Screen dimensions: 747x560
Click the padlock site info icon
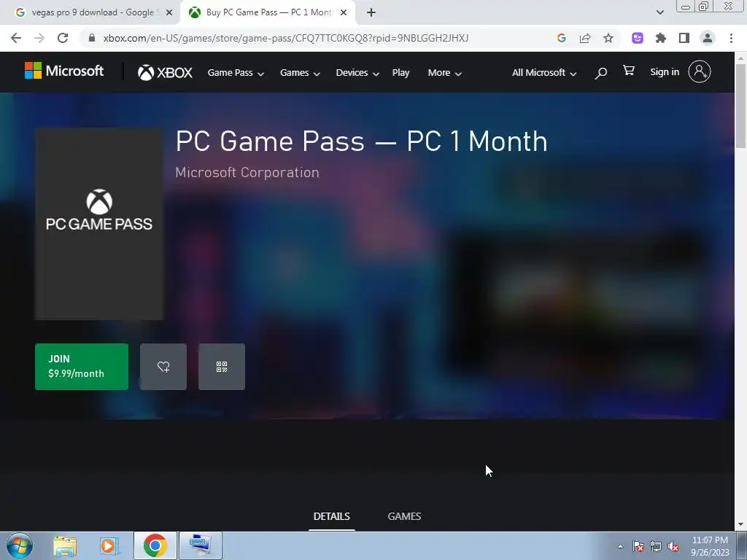coord(92,38)
